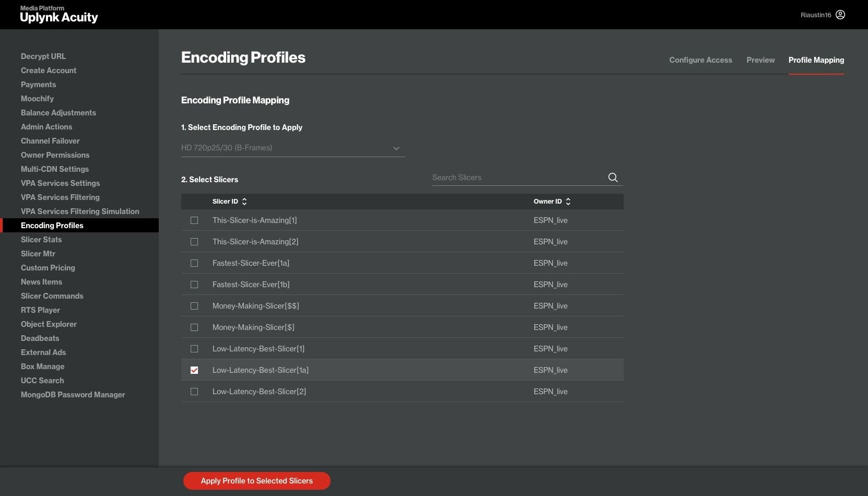Click the Riaustin16 username

coord(816,15)
